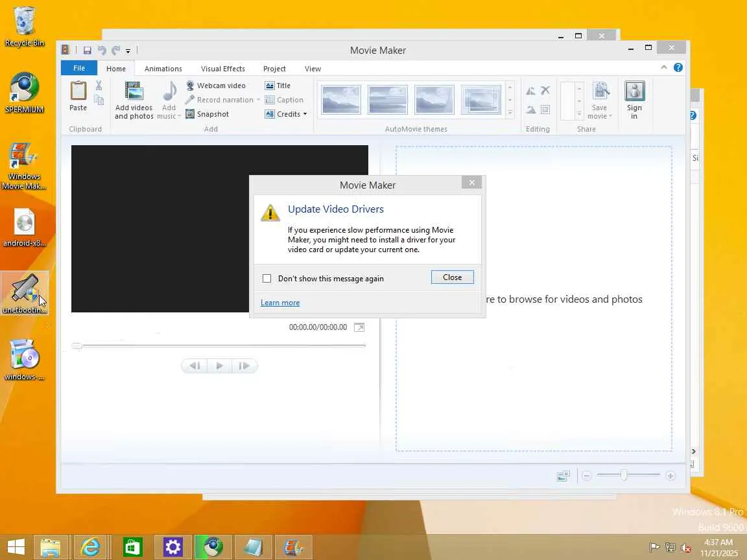Switch to the Project tab
747x560 pixels.
click(x=274, y=69)
